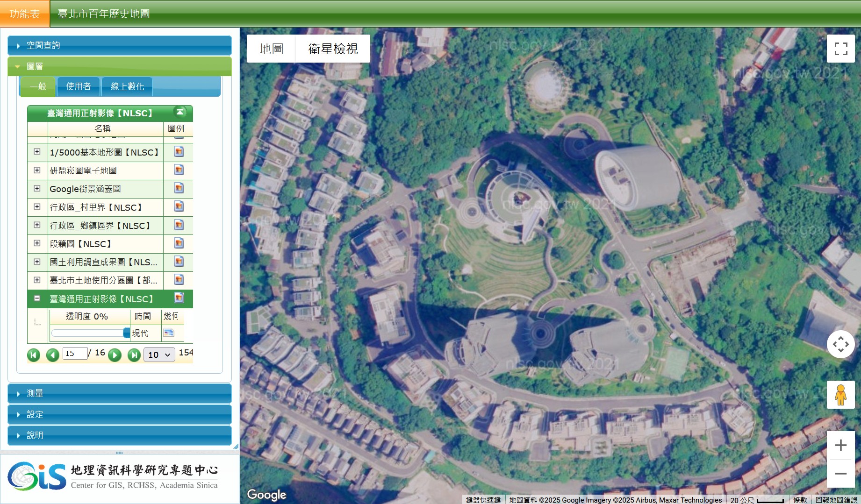The height and width of the screenshot is (504, 861).
Task: Switch to the 線上數化 layer tab
Action: coord(127,86)
